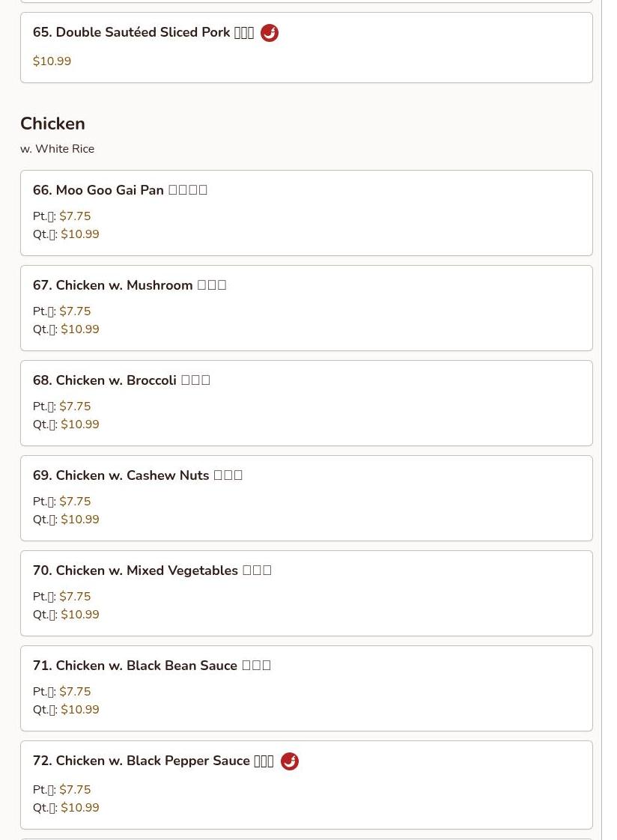Image resolution: width=617 pixels, height=840 pixels.
Task: Select Chicken w. Black Pepper Sauce title
Action: click(153, 761)
